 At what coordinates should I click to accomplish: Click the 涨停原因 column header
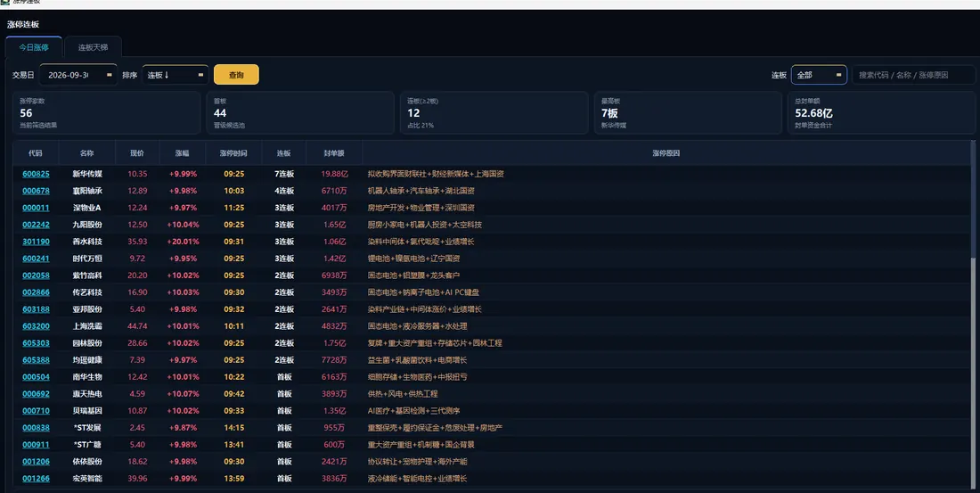(666, 153)
